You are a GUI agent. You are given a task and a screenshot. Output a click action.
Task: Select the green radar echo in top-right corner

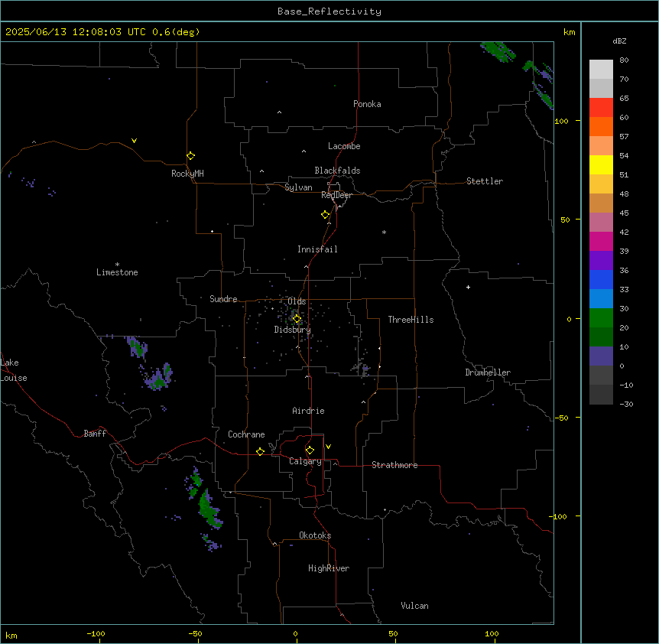498,51
